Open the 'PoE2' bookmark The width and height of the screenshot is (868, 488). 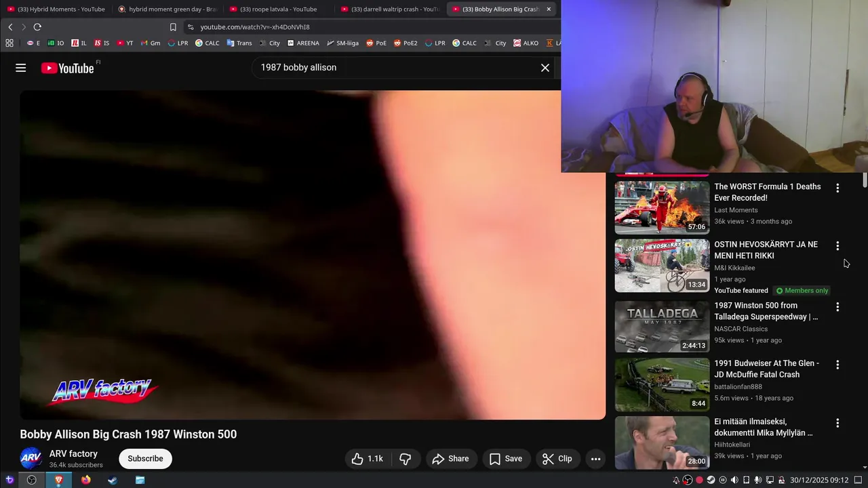tap(405, 43)
